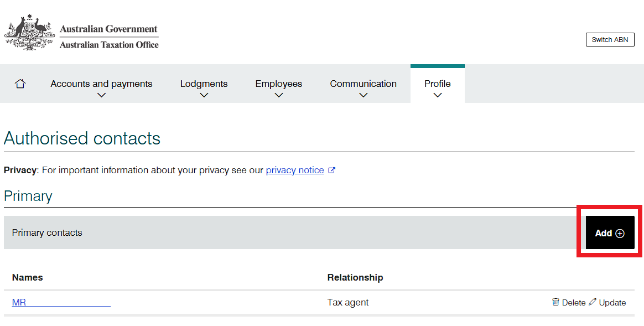
Task: Expand the chevron under Accounts and payments
Action: click(x=101, y=95)
